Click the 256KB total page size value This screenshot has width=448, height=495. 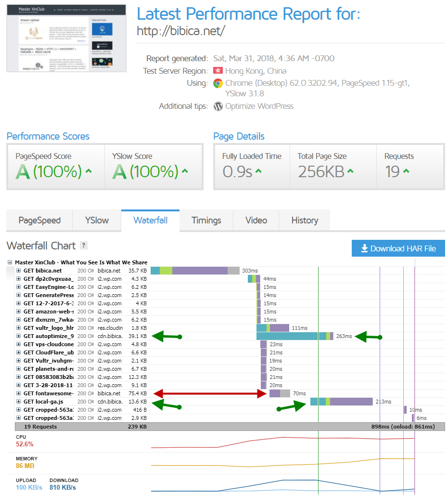(x=321, y=172)
